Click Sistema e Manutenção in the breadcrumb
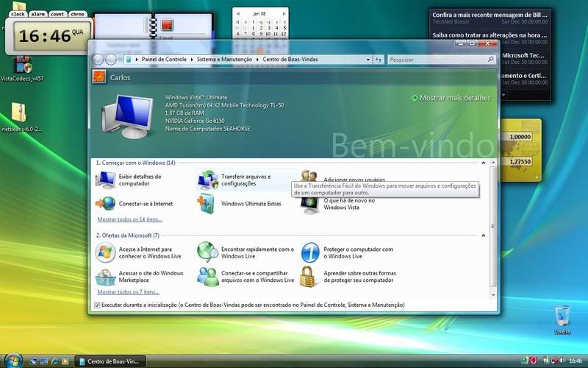The width and height of the screenshot is (588, 368). click(x=224, y=59)
